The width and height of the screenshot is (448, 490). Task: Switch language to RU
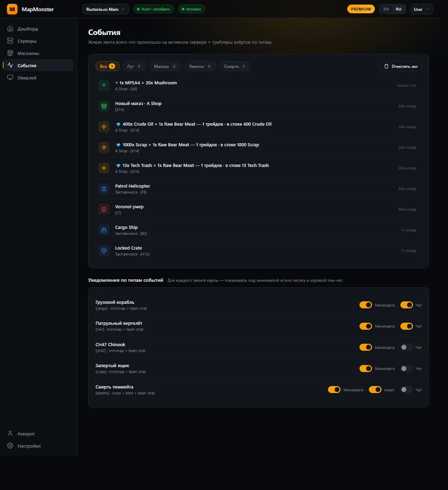point(398,9)
